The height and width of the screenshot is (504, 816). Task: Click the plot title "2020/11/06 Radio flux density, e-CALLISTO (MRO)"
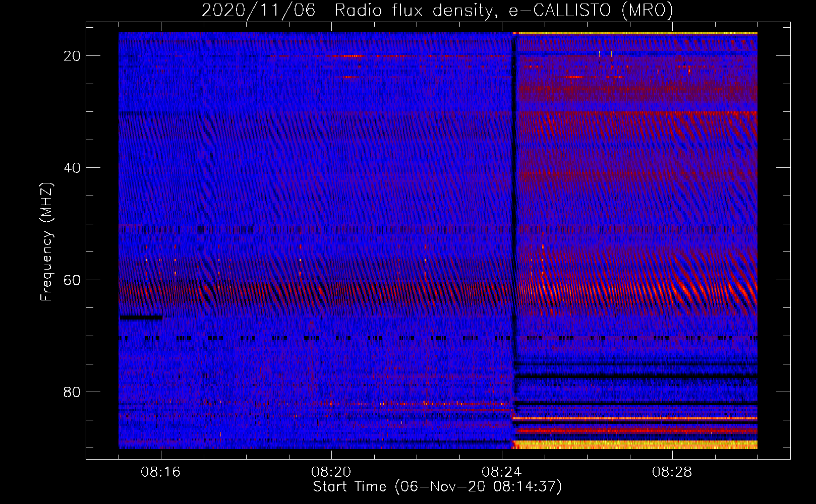(437, 10)
